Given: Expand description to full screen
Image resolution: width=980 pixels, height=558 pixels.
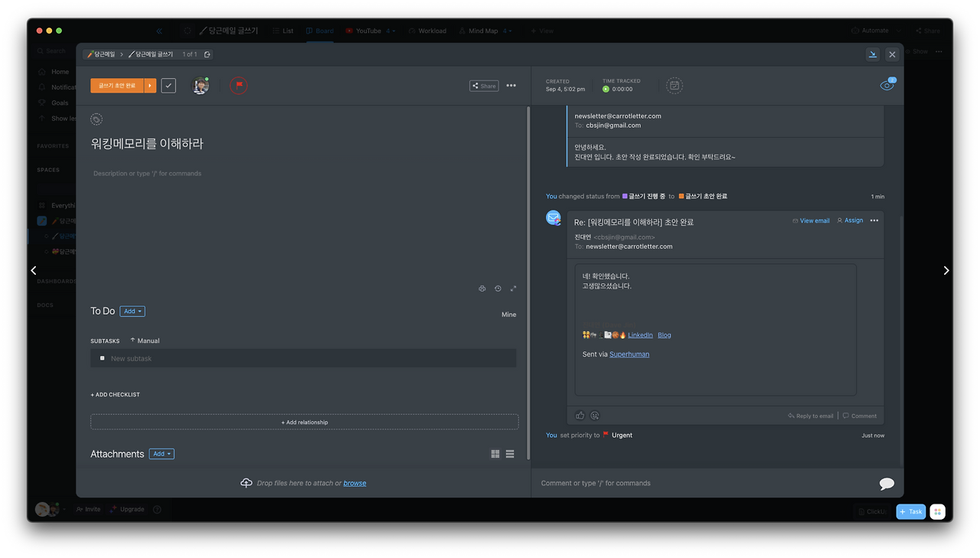Looking at the screenshot, I should [513, 289].
